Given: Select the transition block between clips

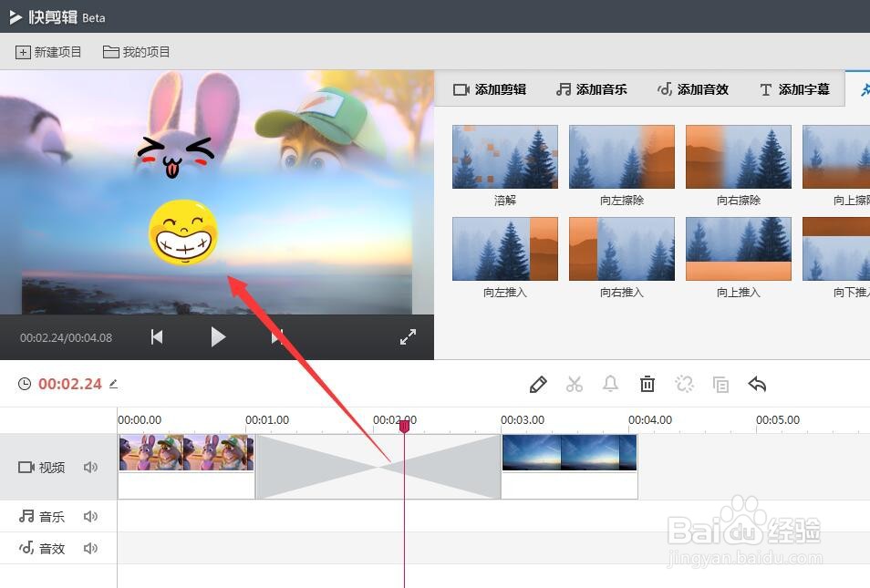Looking at the screenshot, I should (378, 467).
